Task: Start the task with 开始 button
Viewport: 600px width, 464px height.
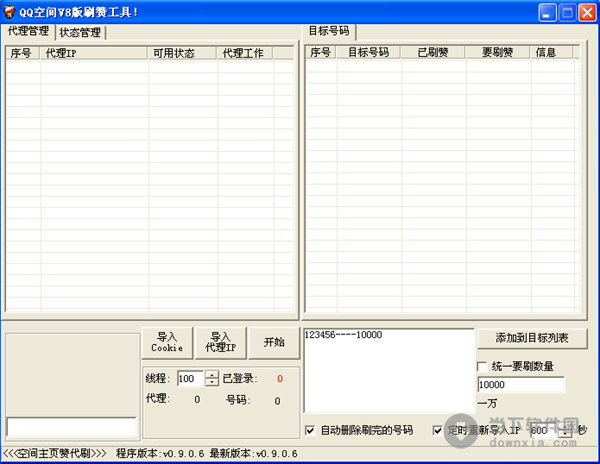Action: (274, 343)
